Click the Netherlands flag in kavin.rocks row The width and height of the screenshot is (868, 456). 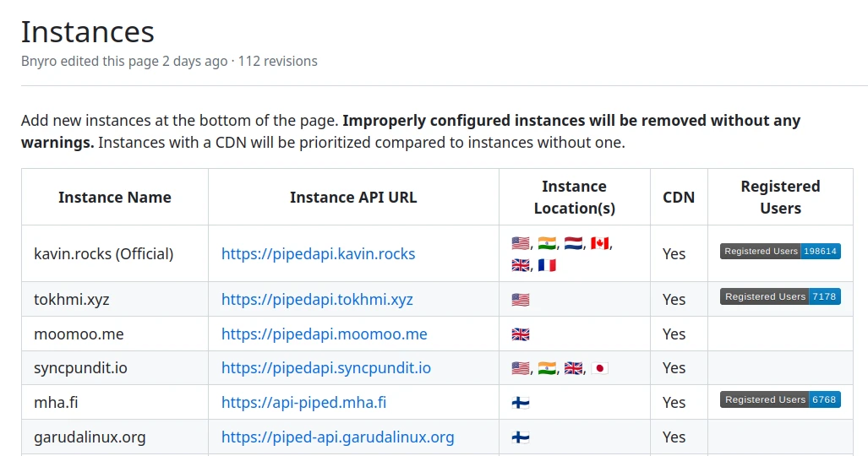[573, 243]
